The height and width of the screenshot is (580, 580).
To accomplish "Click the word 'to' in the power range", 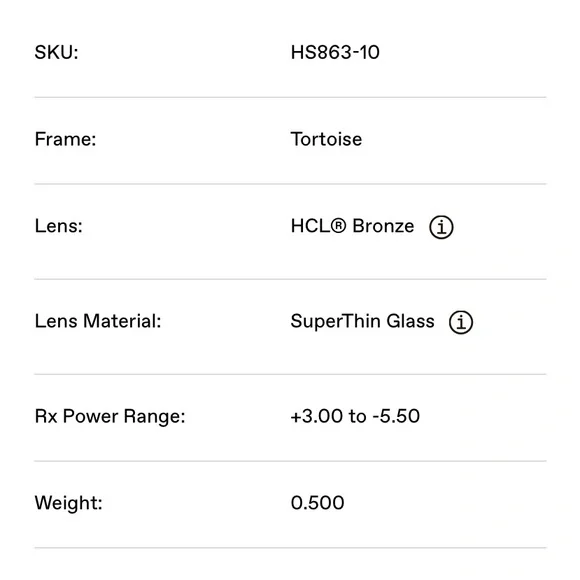I will pyautogui.click(x=357, y=416).
